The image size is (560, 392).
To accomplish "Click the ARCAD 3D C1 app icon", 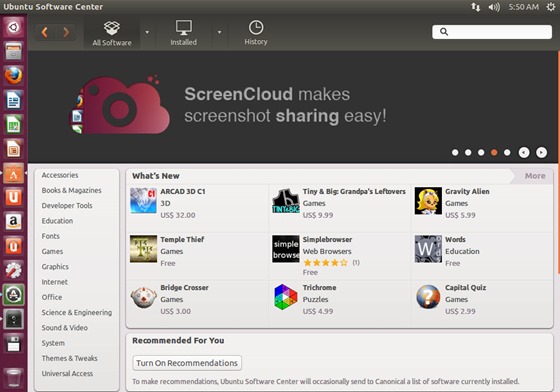I will pyautogui.click(x=143, y=201).
